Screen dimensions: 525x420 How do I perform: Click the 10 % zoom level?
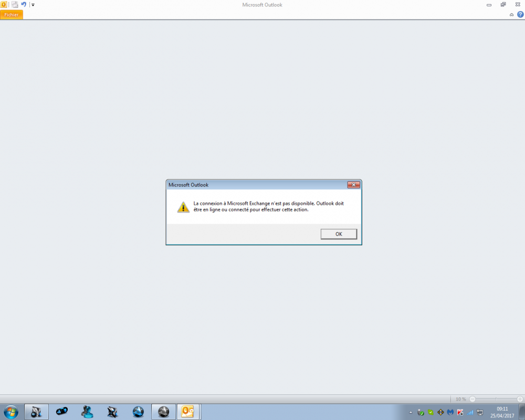(x=461, y=399)
